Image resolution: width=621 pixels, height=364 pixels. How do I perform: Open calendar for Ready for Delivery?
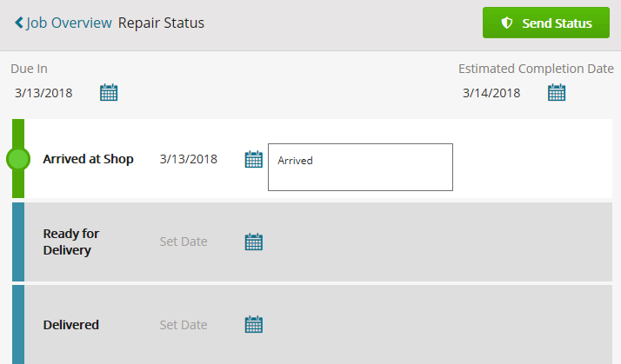[253, 242]
